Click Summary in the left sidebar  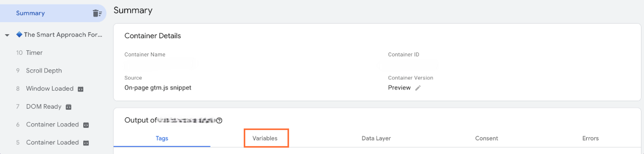click(x=30, y=13)
